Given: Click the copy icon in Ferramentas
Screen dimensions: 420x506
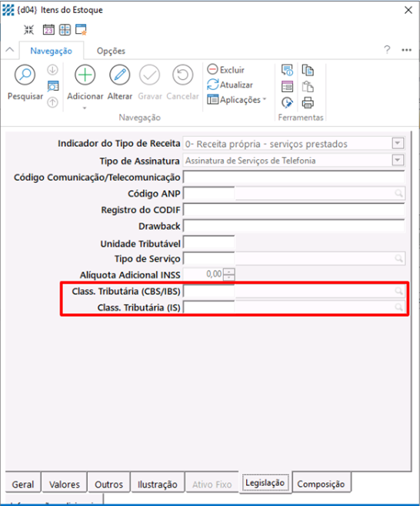Looking at the screenshot, I should click(x=308, y=70).
